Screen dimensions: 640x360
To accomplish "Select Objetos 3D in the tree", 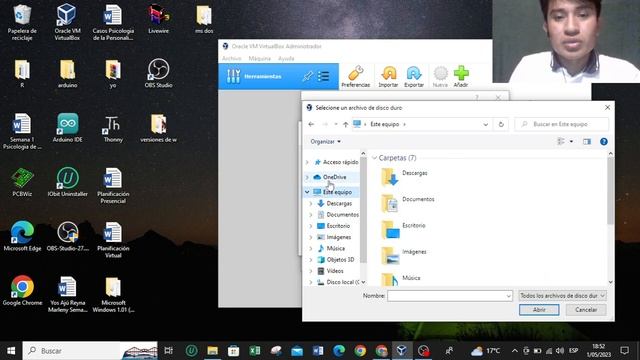I will point(340,260).
